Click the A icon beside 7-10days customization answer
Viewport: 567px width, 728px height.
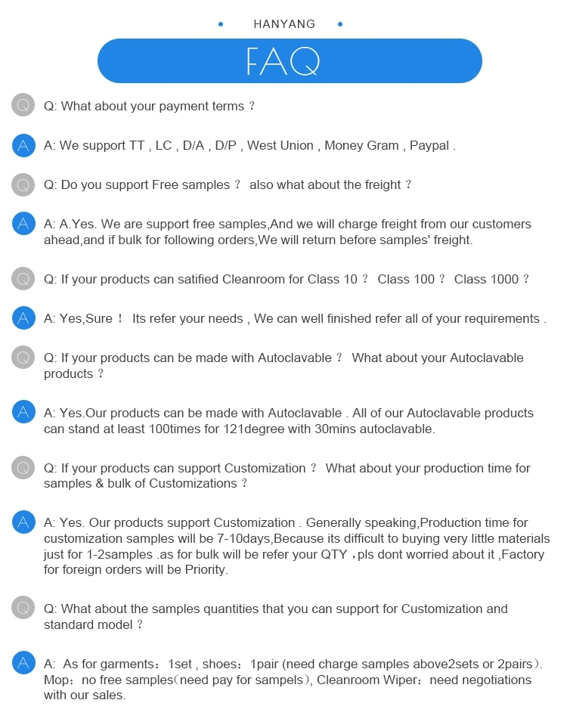[x=23, y=522]
